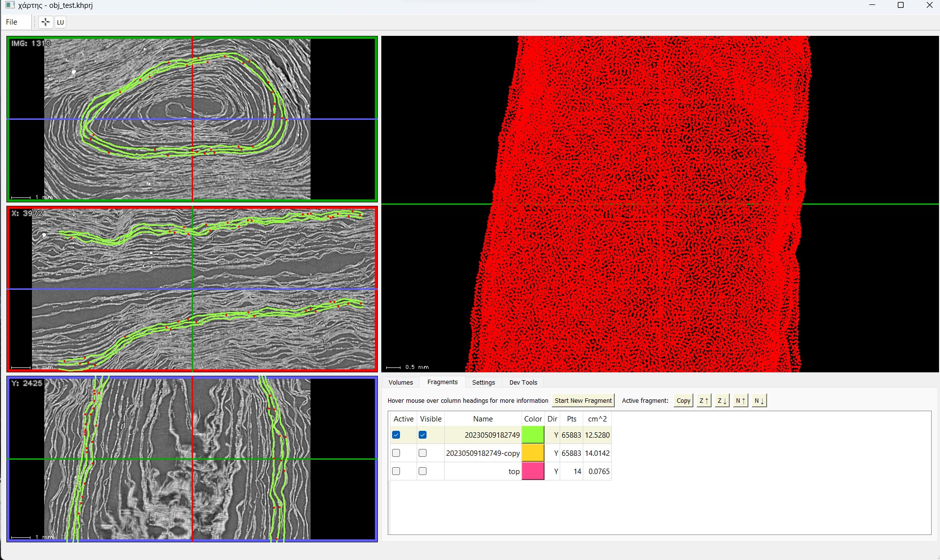
Task: Uncheck Active for fragment 20230509182749
Action: click(x=396, y=435)
